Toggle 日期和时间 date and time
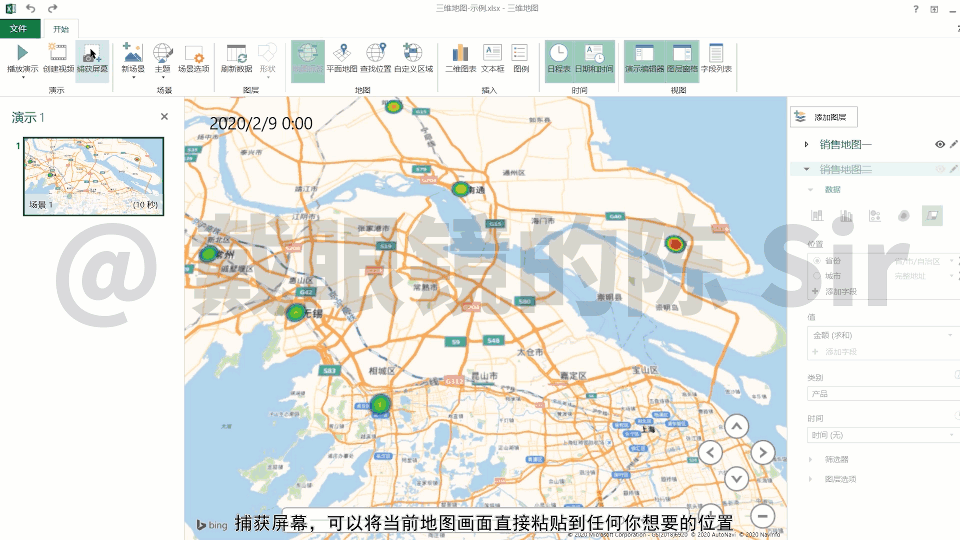Screen dimensions: 960x540 (x=594, y=59)
